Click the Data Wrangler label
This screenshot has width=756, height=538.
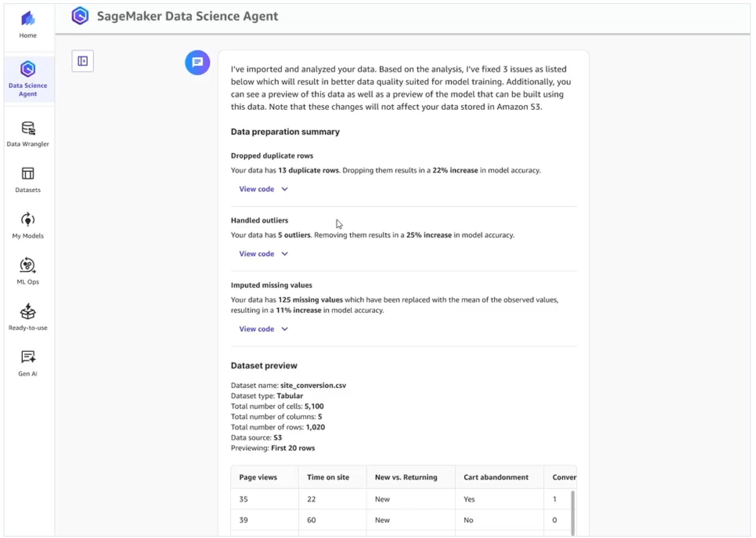click(28, 144)
